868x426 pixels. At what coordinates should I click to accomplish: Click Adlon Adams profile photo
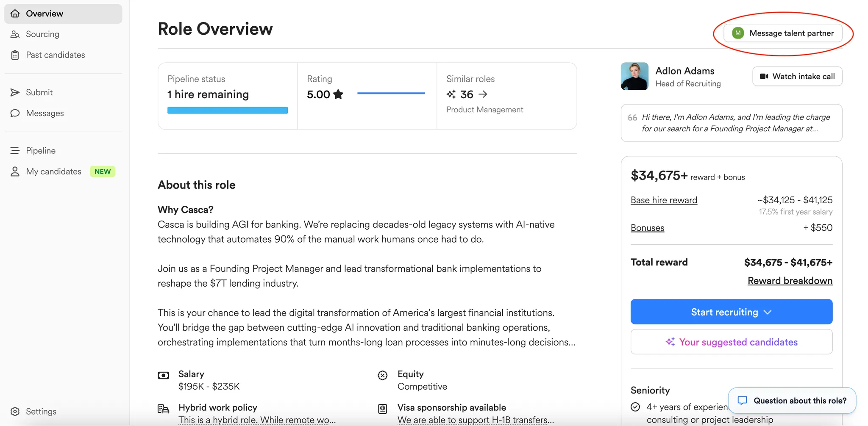click(x=634, y=76)
